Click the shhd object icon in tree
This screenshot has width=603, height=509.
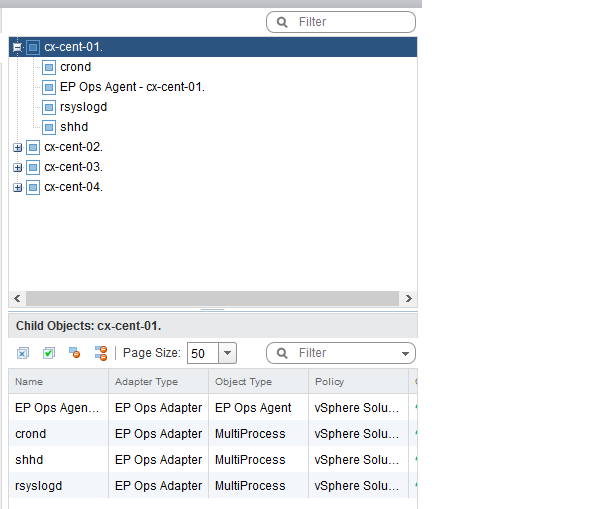coord(49,127)
